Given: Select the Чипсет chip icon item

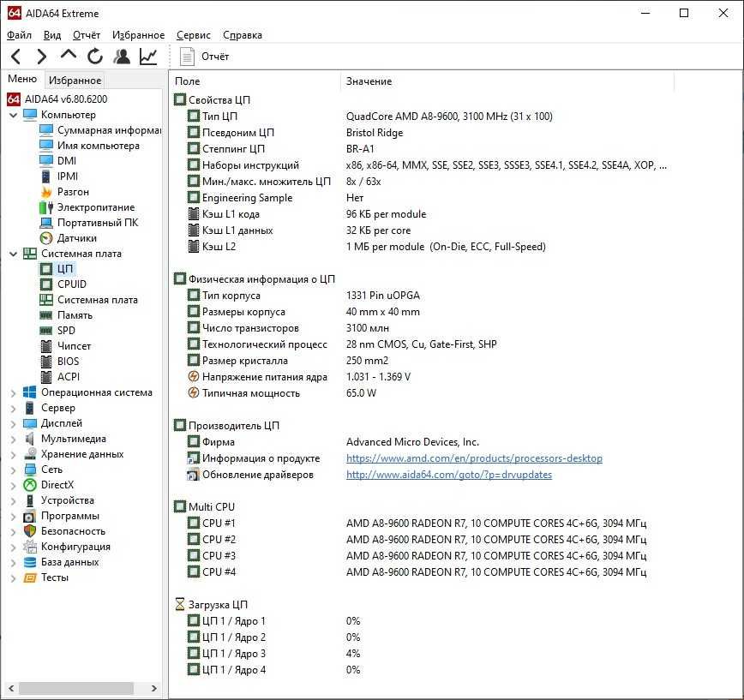Looking at the screenshot, I should (x=46, y=346).
